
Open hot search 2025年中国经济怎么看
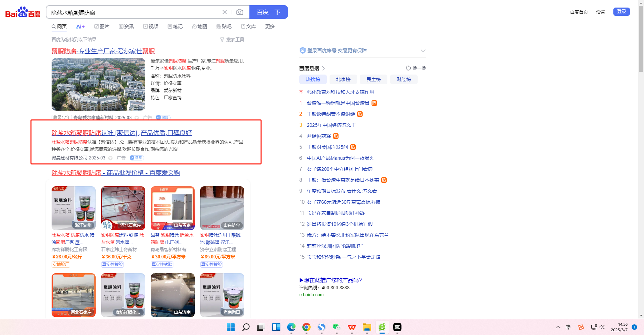[331, 125]
